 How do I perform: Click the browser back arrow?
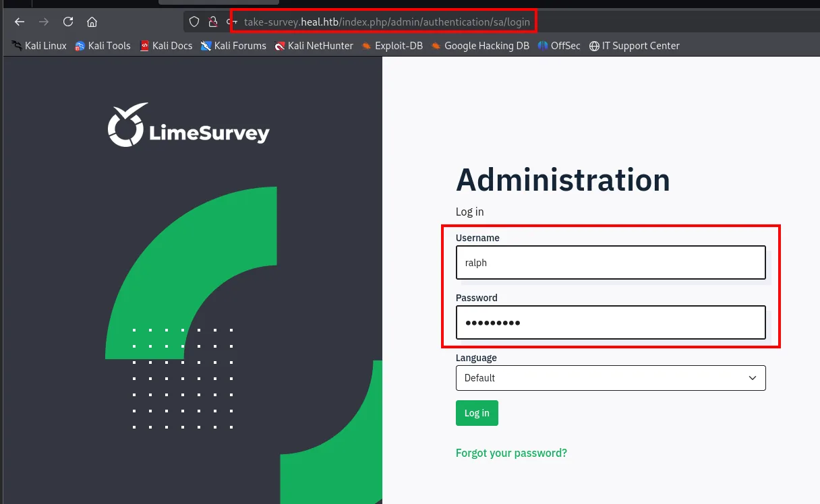pos(20,22)
